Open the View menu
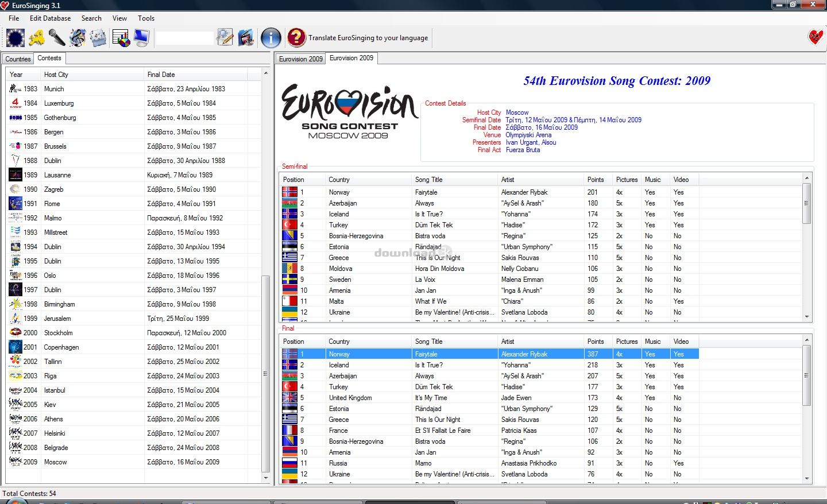 click(x=119, y=18)
